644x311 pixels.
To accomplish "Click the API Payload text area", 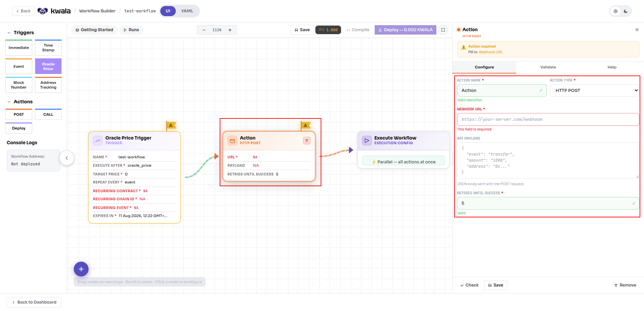I will pyautogui.click(x=548, y=160).
